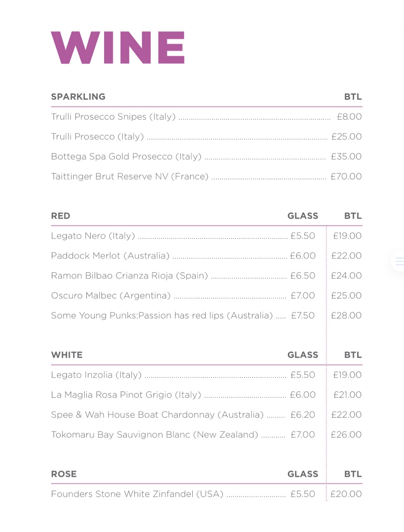Image resolution: width=404 pixels, height=532 pixels.
Task: Click Founders Stone White Zinfandel
Action: pos(137,494)
